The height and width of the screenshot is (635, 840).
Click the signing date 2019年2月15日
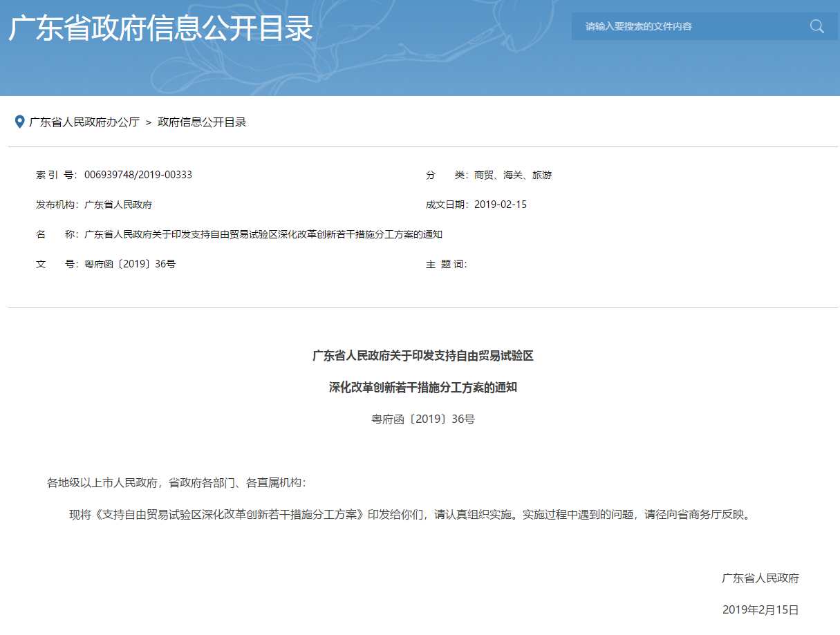click(760, 609)
